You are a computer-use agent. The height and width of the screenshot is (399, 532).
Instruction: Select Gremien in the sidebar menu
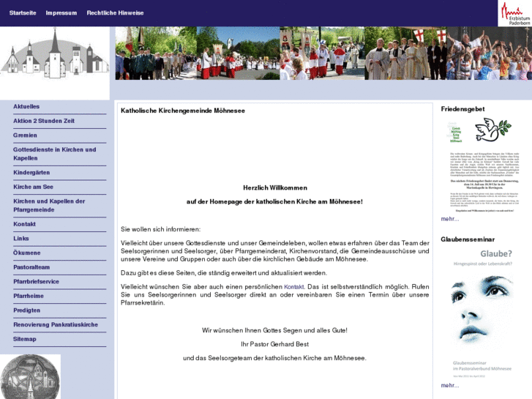pyautogui.click(x=25, y=135)
